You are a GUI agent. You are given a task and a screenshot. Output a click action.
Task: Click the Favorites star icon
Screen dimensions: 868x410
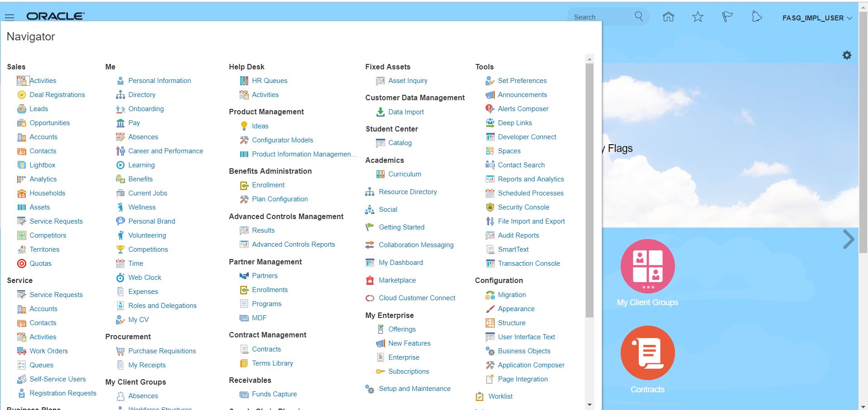click(x=698, y=17)
